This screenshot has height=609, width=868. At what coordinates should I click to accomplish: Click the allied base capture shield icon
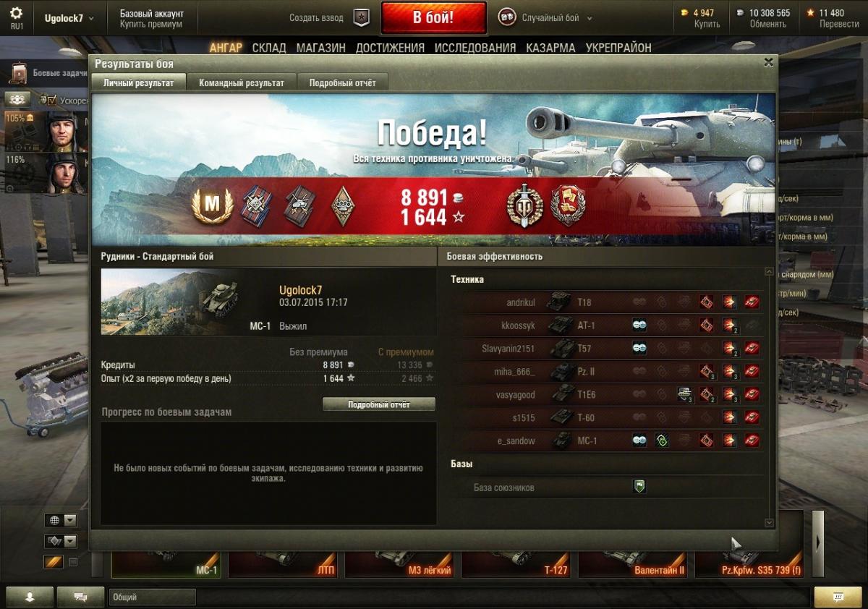coord(639,487)
